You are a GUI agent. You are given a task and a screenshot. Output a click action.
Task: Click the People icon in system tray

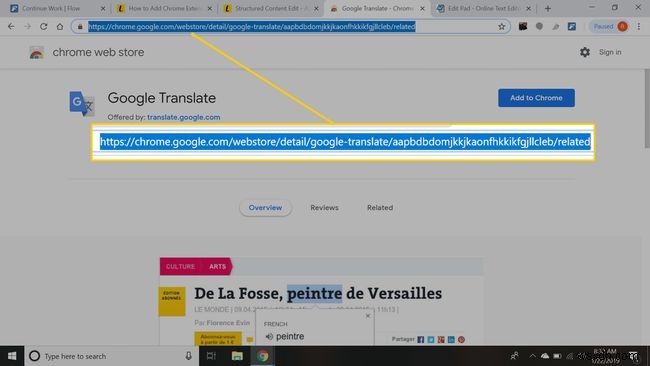[514, 356]
